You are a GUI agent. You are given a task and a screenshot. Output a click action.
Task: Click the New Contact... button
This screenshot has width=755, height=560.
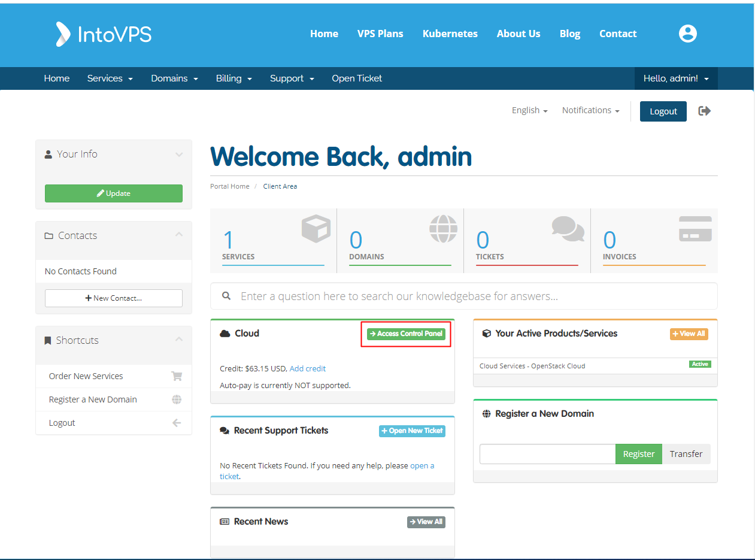114,298
